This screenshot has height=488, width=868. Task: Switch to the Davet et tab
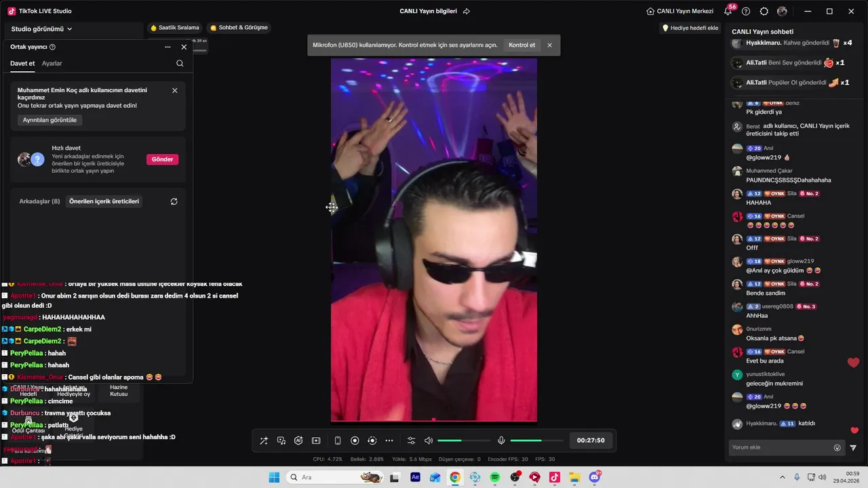pyautogui.click(x=22, y=63)
